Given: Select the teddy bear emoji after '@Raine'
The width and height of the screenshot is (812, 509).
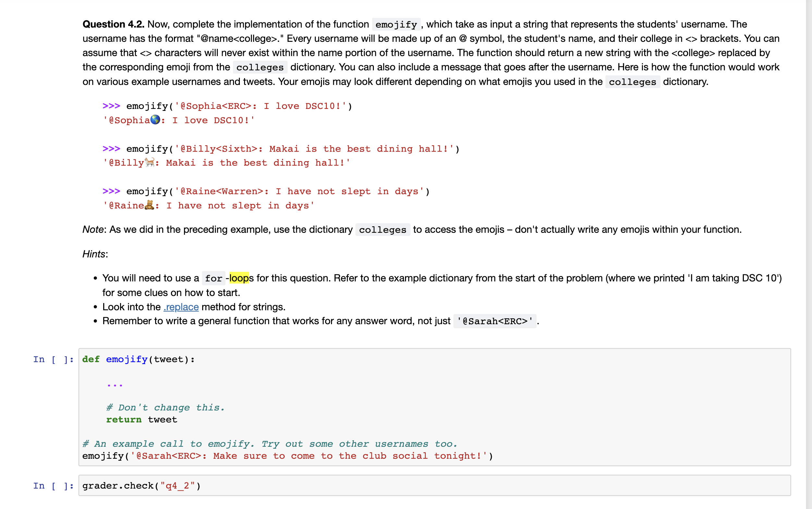Looking at the screenshot, I should (x=149, y=205).
